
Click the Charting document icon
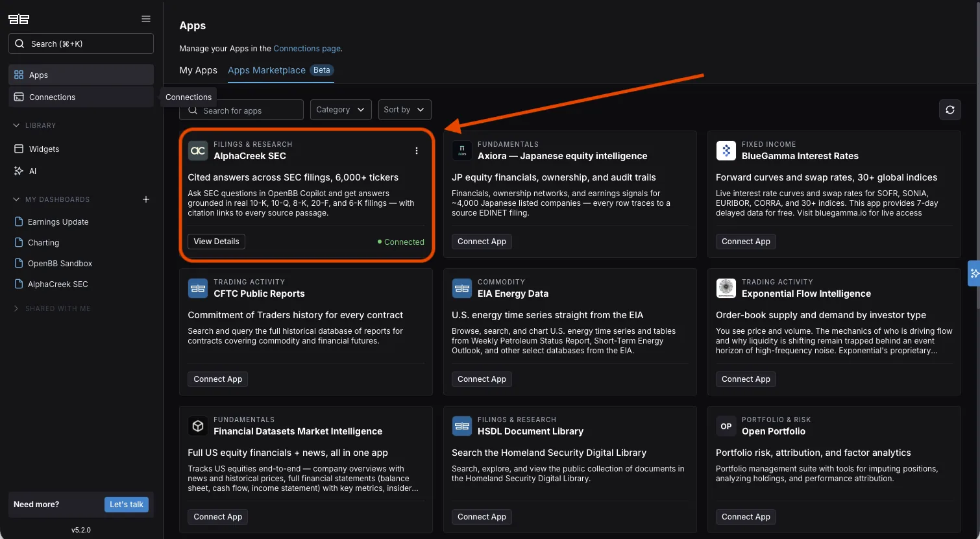point(19,242)
